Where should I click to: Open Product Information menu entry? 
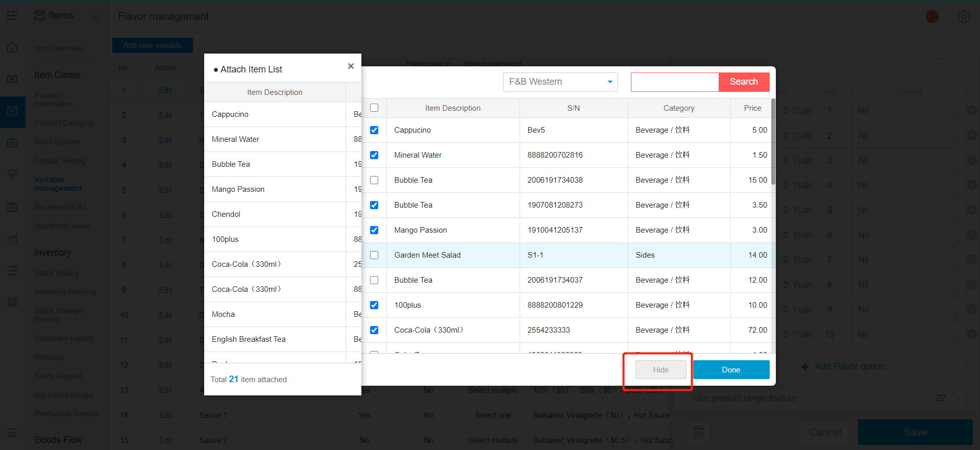click(x=54, y=99)
